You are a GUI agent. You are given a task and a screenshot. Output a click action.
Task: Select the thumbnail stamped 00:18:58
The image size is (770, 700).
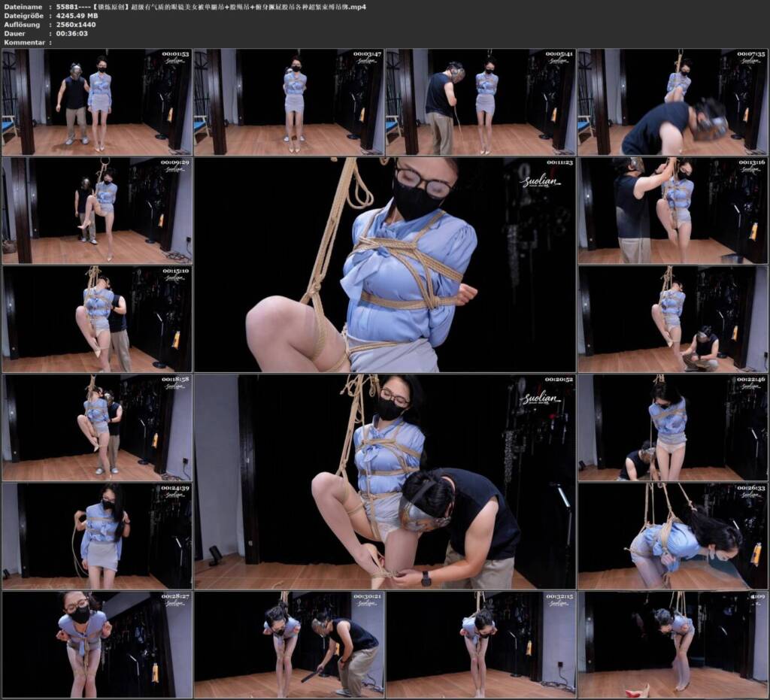[97, 428]
